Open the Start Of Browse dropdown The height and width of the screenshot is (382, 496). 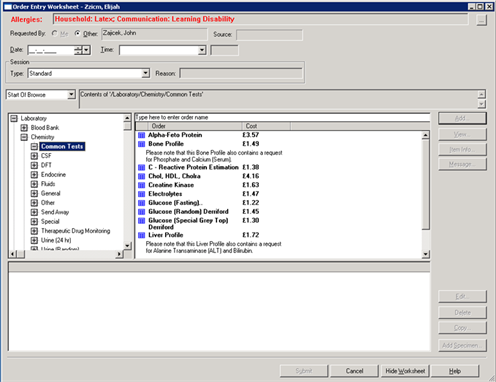[x=71, y=95]
